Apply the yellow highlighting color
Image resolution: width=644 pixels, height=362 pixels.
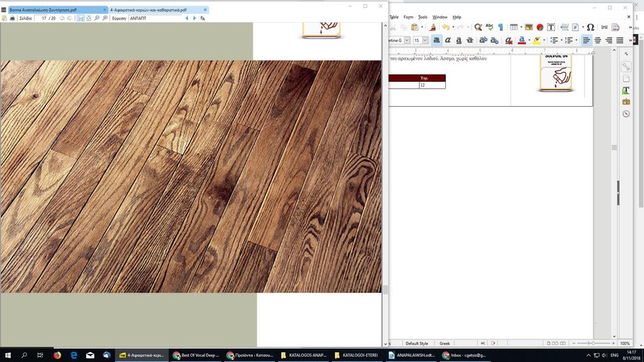point(536,40)
